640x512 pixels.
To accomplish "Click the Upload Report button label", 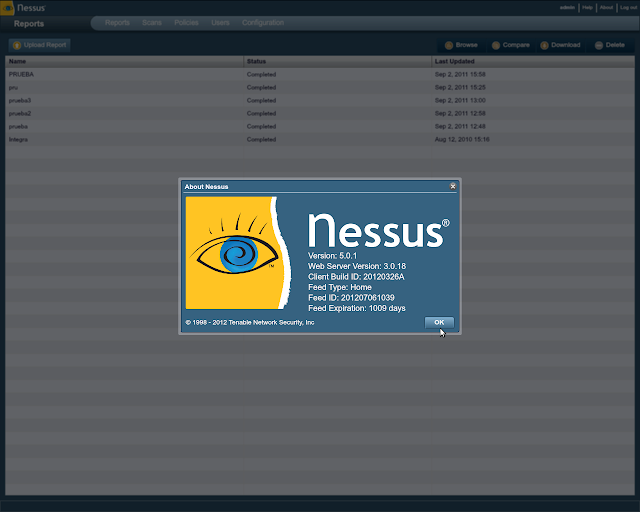I will 45,45.
